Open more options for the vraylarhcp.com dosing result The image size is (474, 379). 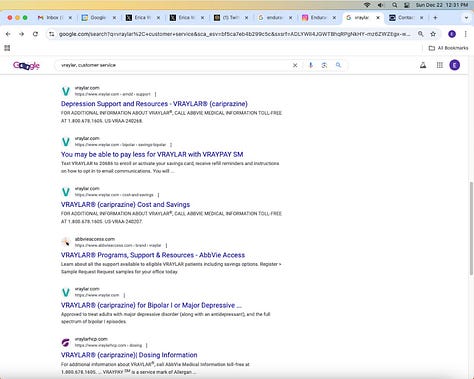click(147, 345)
